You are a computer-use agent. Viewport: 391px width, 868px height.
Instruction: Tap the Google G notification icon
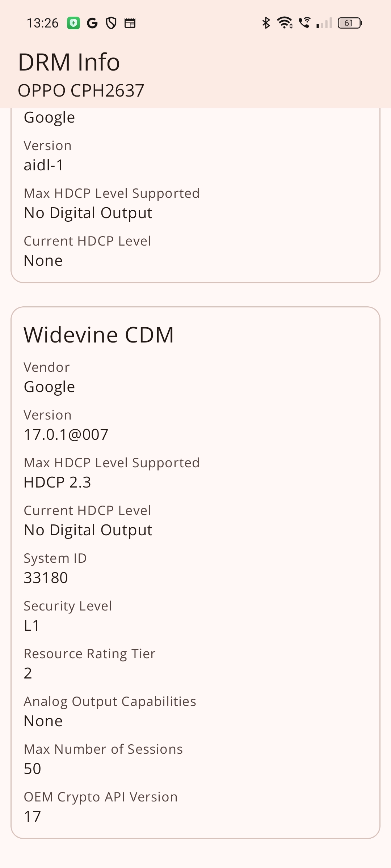pos(92,23)
